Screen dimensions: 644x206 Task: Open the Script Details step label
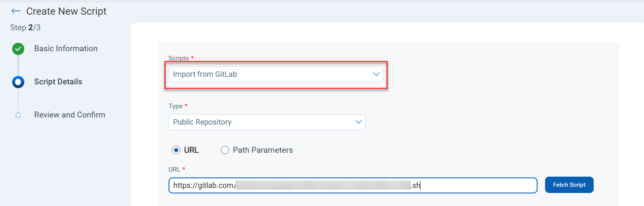(58, 82)
